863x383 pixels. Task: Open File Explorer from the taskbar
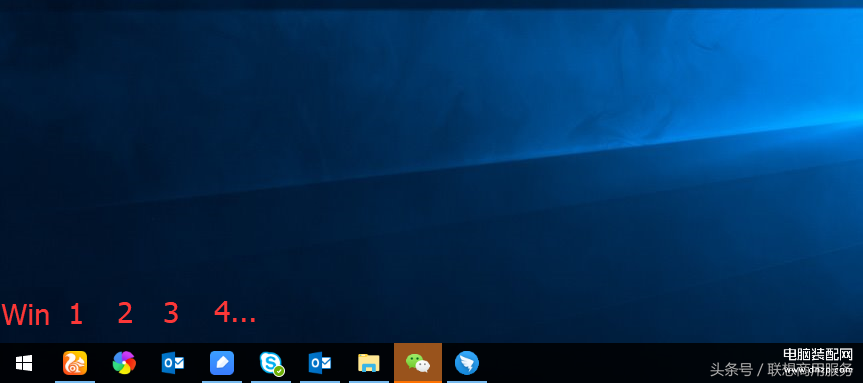tap(369, 363)
